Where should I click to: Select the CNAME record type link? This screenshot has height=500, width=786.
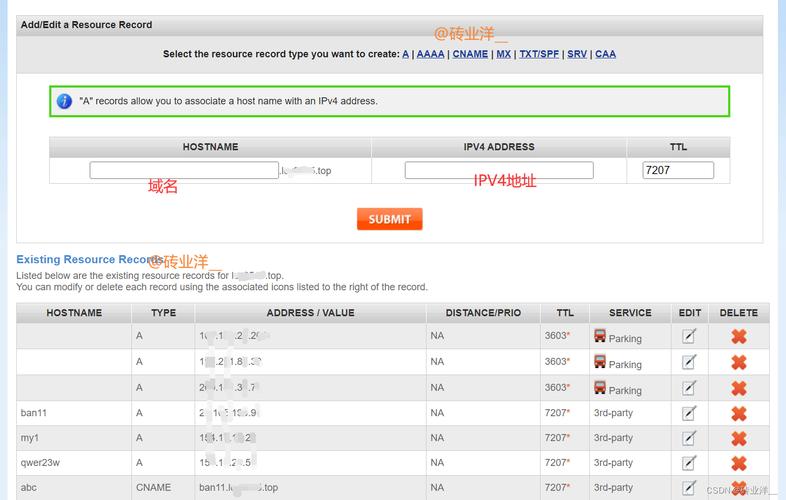pyautogui.click(x=470, y=54)
